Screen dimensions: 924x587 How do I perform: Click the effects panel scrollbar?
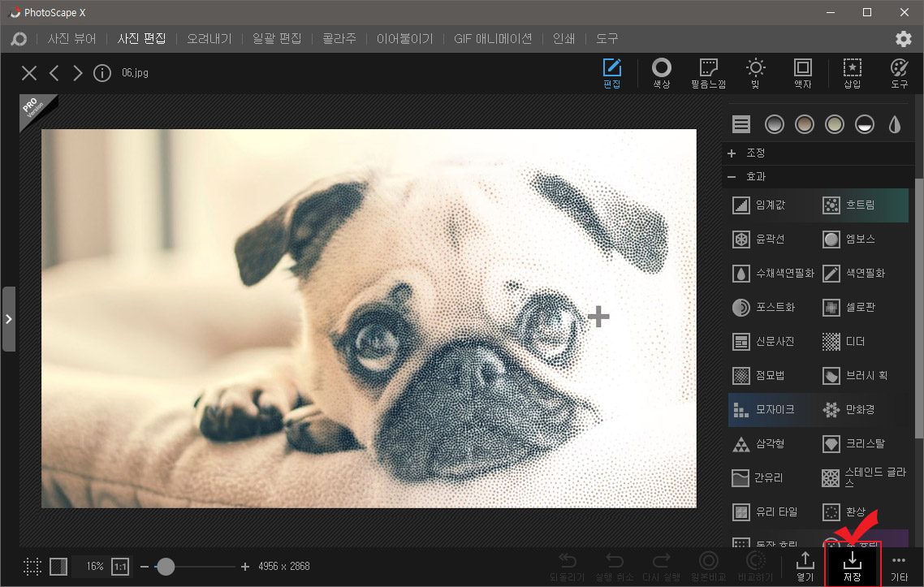coord(918,308)
